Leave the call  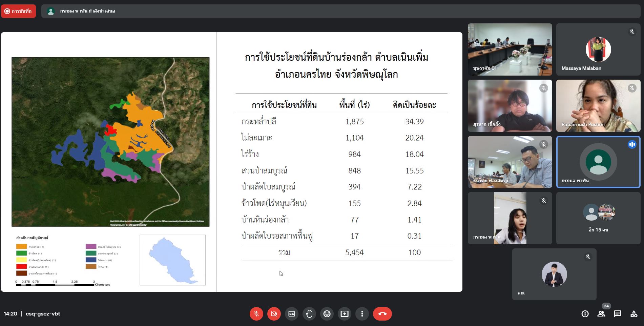pyautogui.click(x=382, y=314)
